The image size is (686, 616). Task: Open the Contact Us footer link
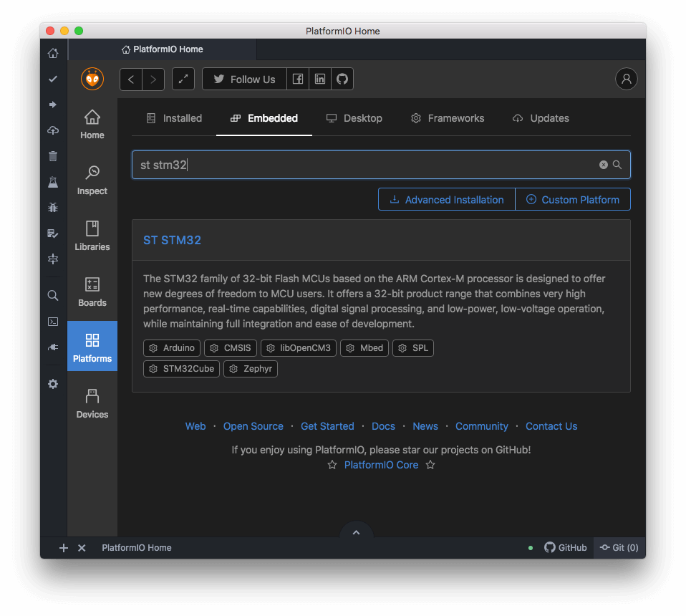point(551,426)
